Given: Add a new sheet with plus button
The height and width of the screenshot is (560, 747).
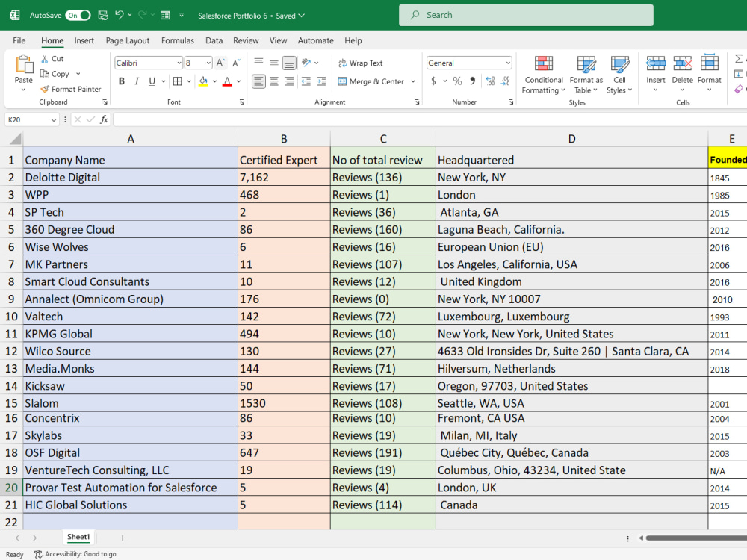Looking at the screenshot, I should click(x=123, y=538).
